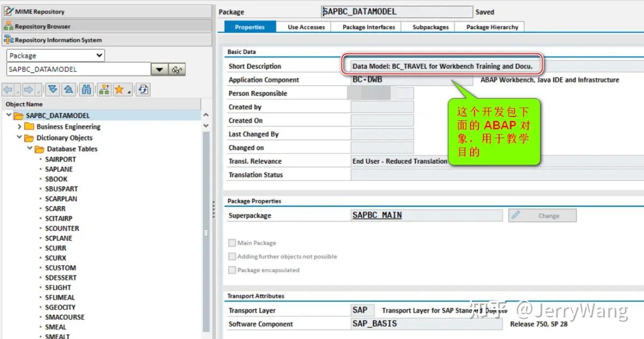Click the Refresh icon in the toolbar

coord(143,89)
